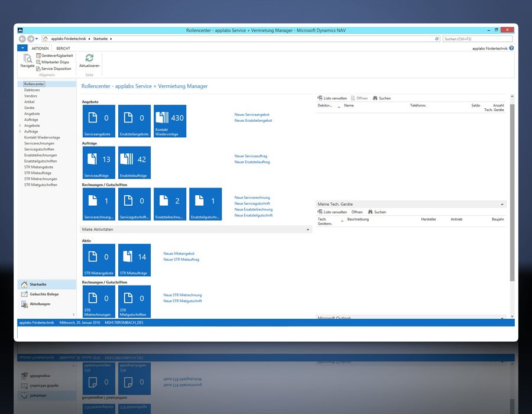
Task: Open the help question mark icon
Action: click(511, 48)
